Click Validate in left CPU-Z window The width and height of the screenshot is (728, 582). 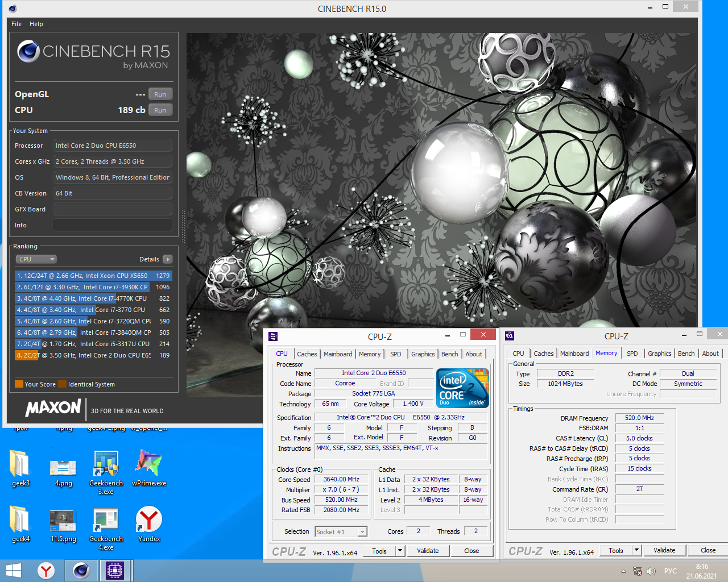(x=428, y=551)
